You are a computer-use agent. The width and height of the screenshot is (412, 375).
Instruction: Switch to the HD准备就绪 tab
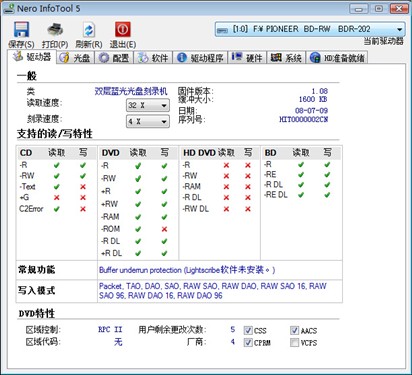pos(337,58)
